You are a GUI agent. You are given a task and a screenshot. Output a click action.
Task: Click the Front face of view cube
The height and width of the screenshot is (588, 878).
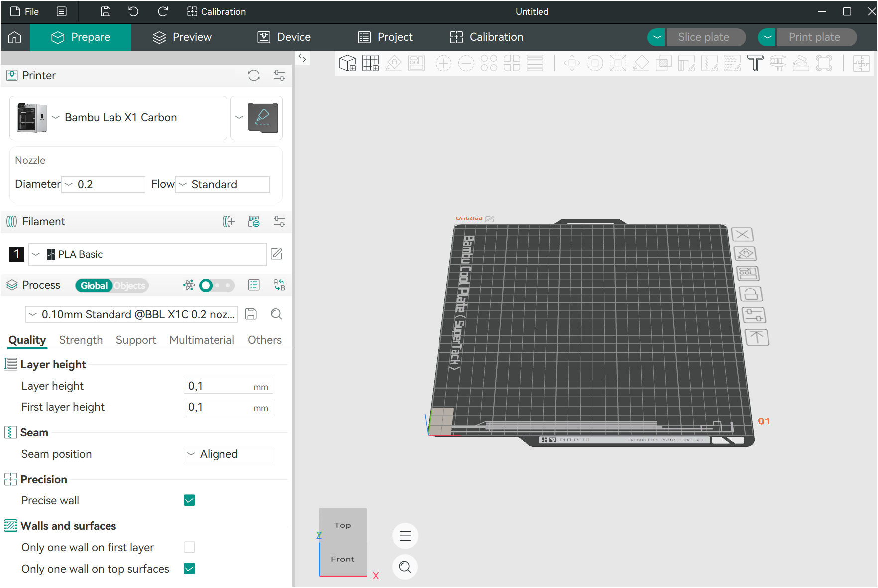tap(343, 559)
